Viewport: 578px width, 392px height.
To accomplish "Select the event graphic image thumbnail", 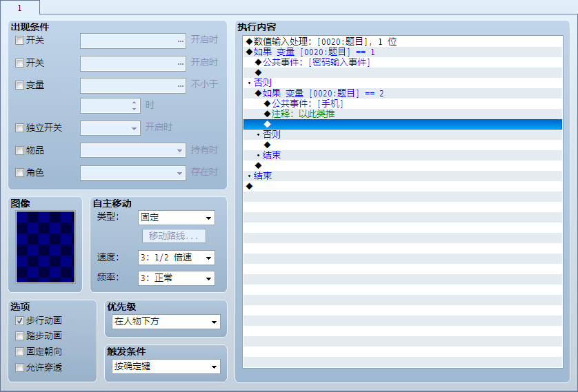I will coord(46,247).
